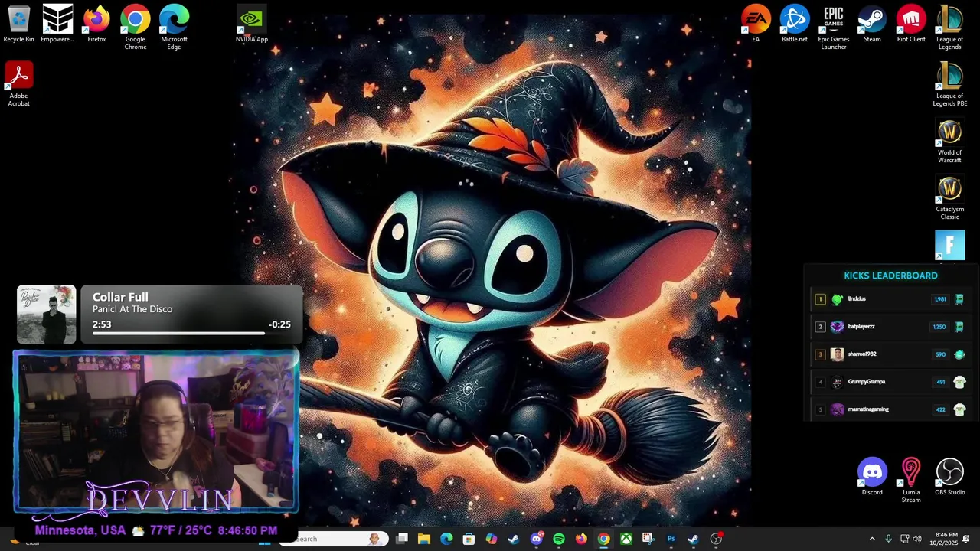The image size is (980, 551).
Task: Select the Lumia Stream desktop shortcut
Action: click(911, 481)
